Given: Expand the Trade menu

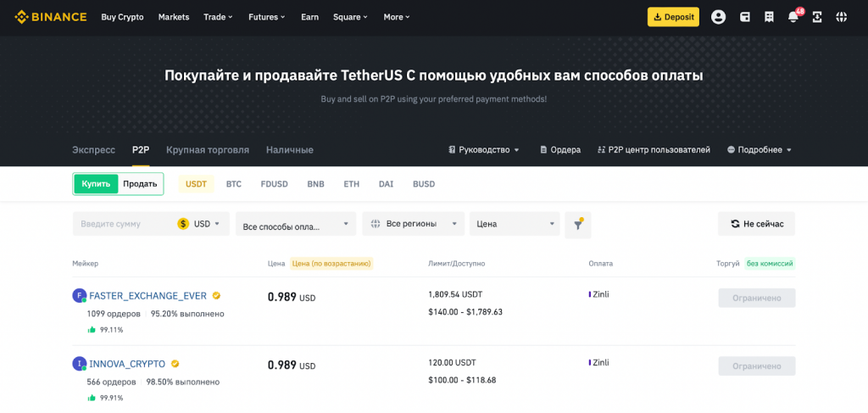Looking at the screenshot, I should pyautogui.click(x=218, y=17).
